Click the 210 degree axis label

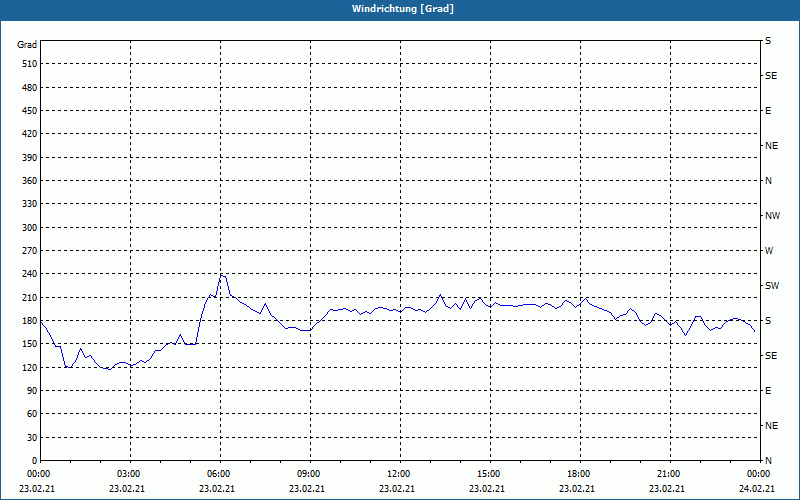pos(30,297)
